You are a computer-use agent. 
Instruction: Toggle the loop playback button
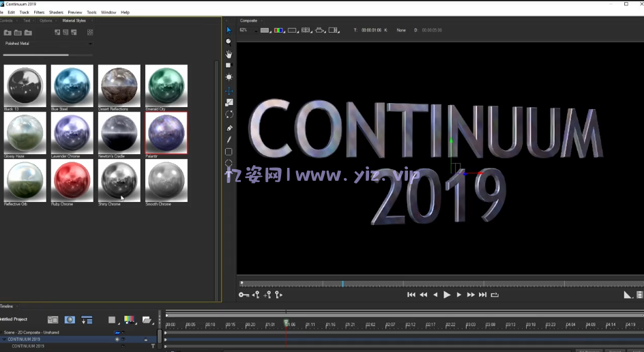(x=495, y=295)
